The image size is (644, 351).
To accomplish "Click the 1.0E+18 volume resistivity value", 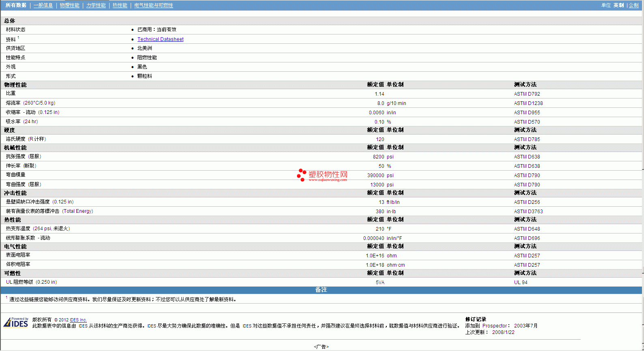I will pos(375,265).
